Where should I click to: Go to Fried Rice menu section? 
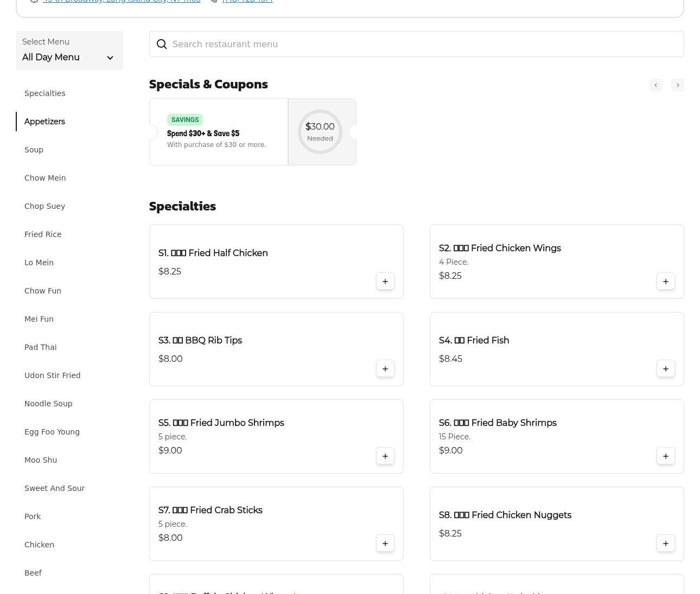pyautogui.click(x=43, y=234)
